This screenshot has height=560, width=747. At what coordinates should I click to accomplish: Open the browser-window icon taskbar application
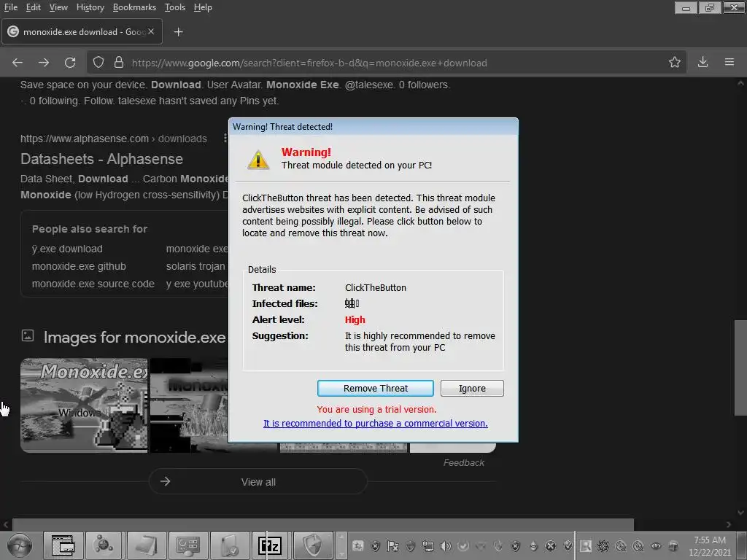click(63, 545)
